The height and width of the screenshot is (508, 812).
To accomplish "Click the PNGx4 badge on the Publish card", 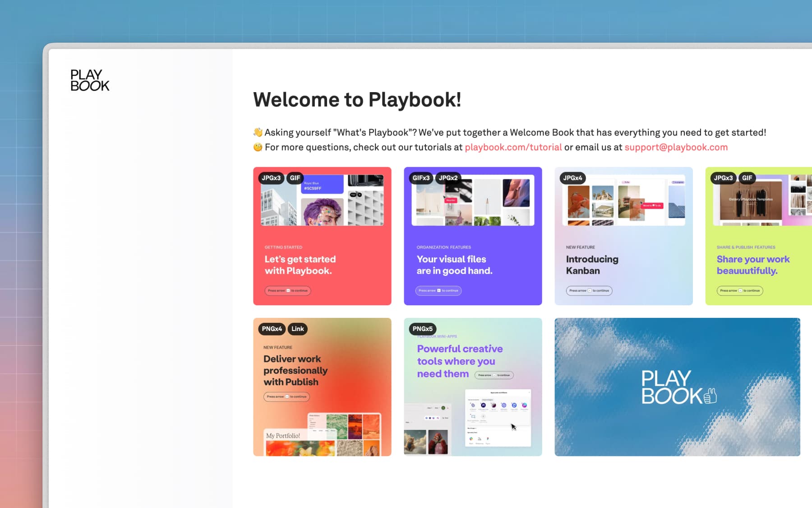I will 272,329.
